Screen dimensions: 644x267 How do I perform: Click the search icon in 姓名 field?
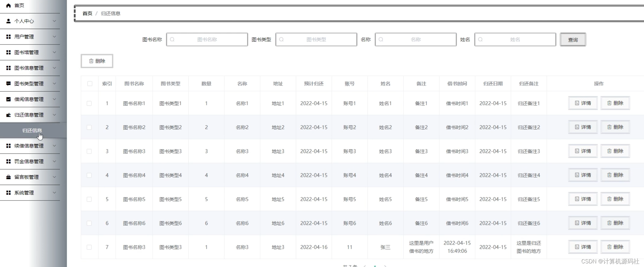click(x=480, y=39)
